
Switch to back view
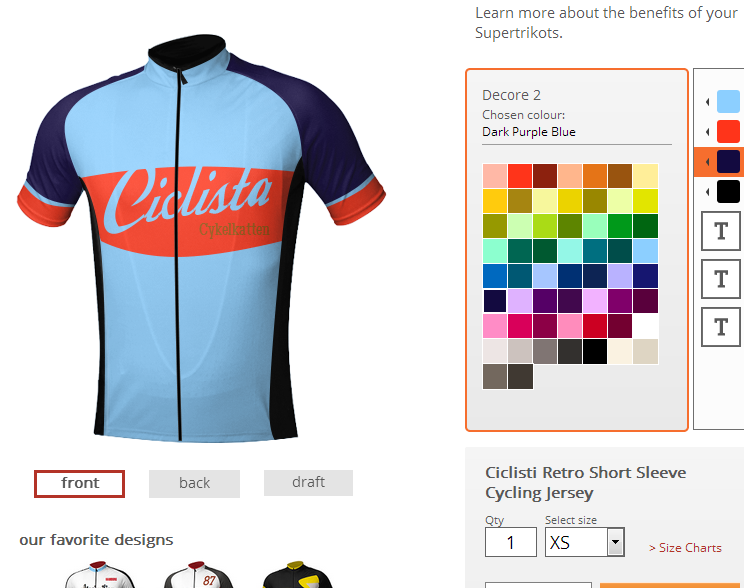[194, 484]
